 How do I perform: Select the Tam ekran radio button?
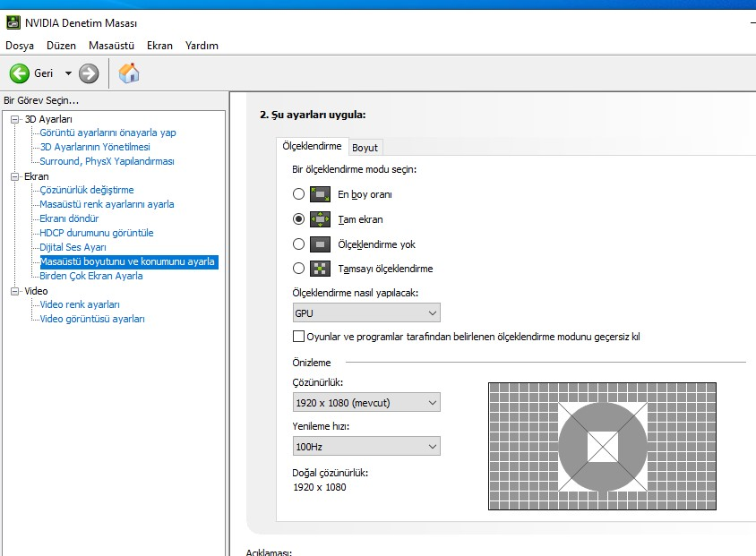pyautogui.click(x=299, y=219)
